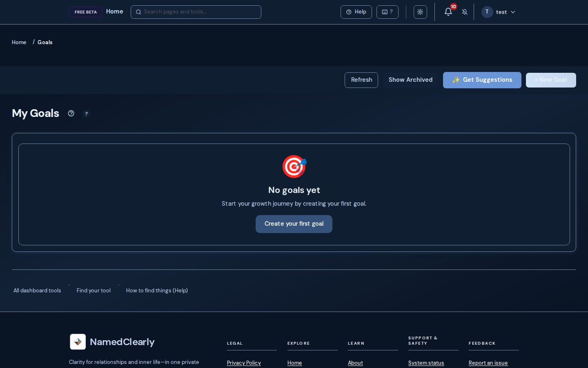This screenshot has height=368, width=588.
Task: Click the circled question icon beside My Goals
Action: 71,113
